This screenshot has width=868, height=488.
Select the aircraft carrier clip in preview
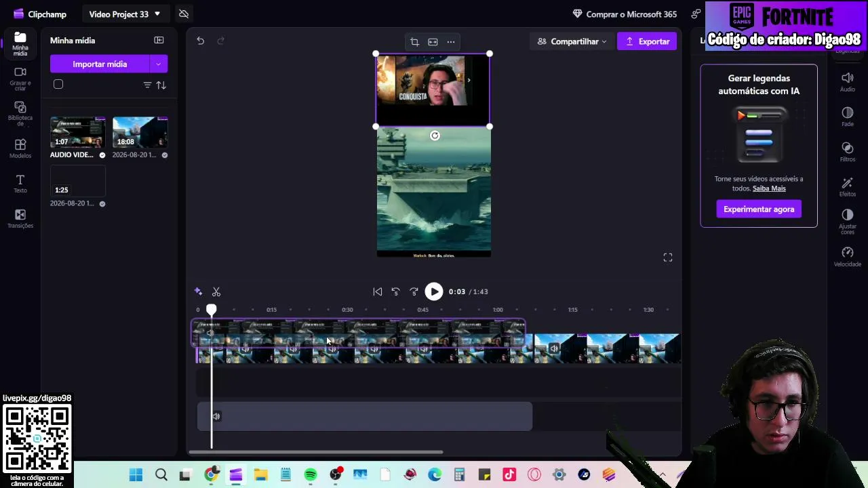[x=434, y=192]
